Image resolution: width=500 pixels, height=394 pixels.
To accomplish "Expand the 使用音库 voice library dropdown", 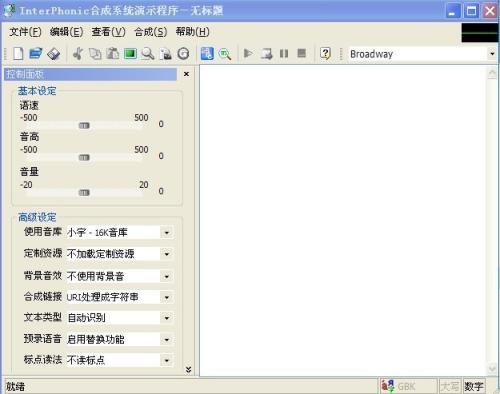I will click(167, 233).
